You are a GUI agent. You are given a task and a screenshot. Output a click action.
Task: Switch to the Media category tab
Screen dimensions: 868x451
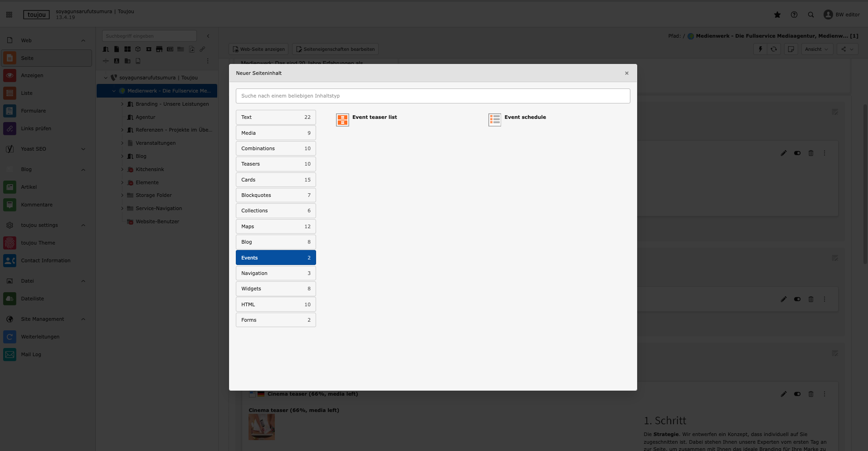[276, 133]
